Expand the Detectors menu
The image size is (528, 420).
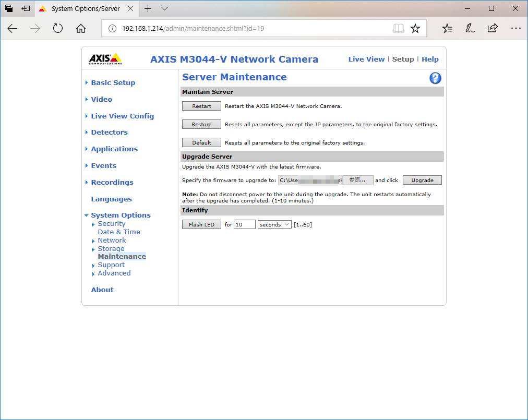[109, 133]
